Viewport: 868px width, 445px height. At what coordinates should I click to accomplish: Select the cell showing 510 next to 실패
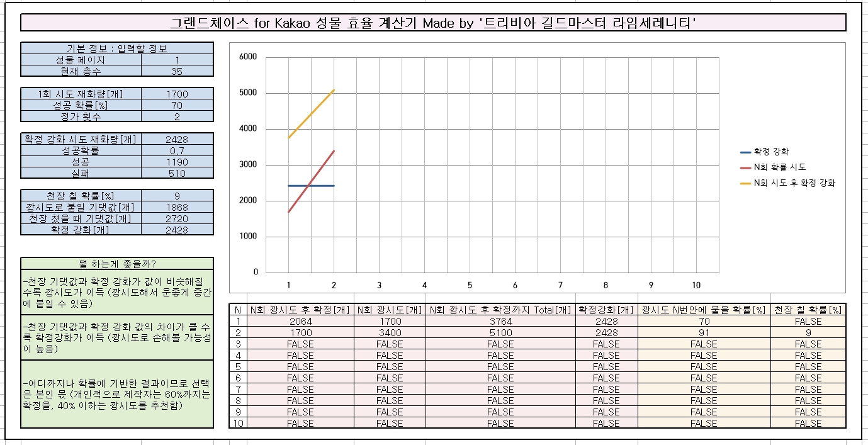178,173
